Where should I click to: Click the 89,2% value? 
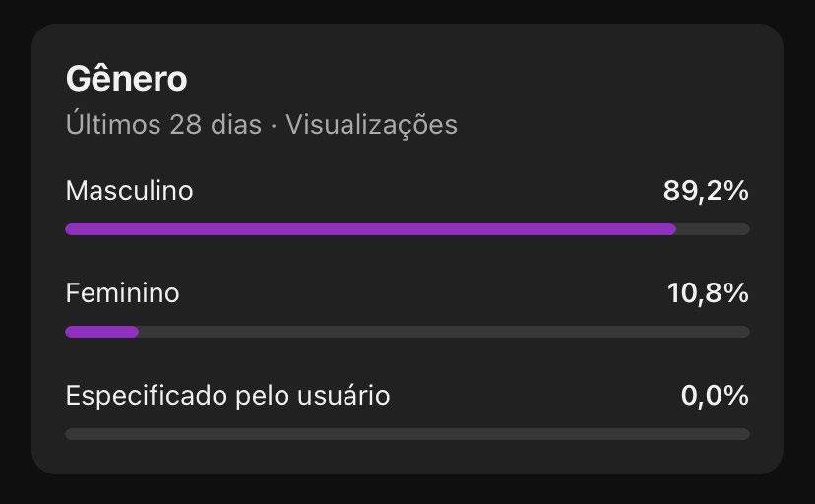pos(705,190)
